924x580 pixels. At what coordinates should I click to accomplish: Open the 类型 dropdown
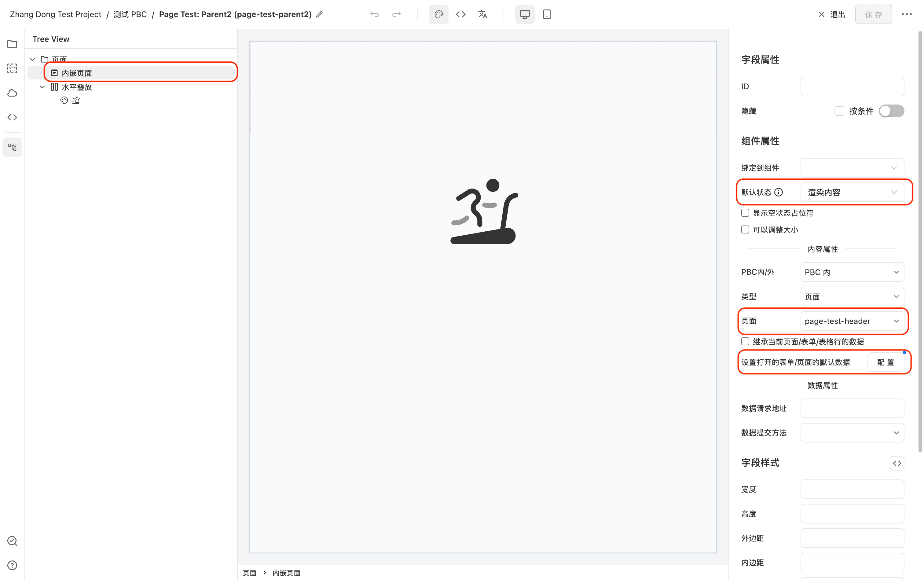tap(852, 296)
